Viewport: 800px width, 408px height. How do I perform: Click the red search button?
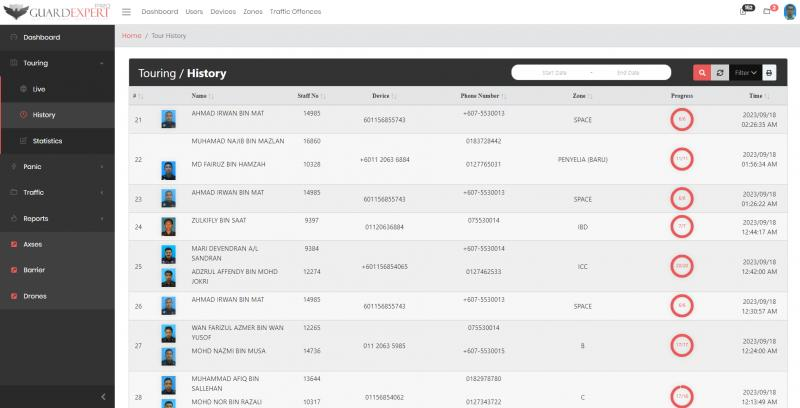pyautogui.click(x=702, y=73)
